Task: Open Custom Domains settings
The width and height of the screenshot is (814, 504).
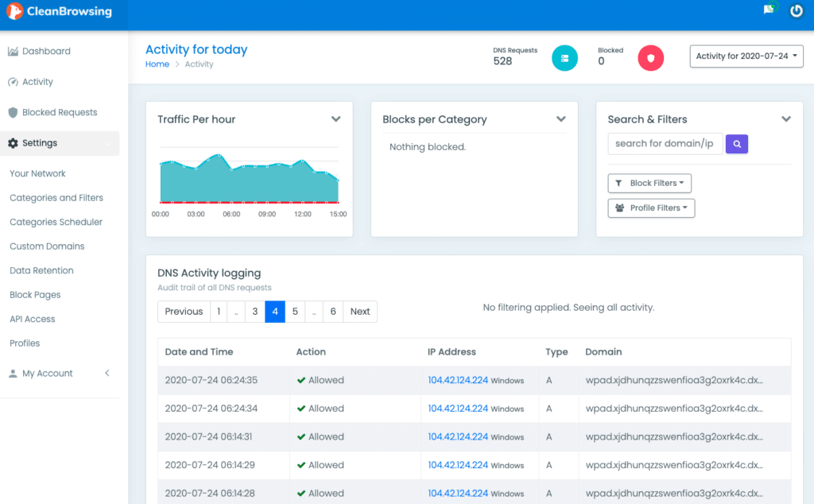Action: (47, 246)
